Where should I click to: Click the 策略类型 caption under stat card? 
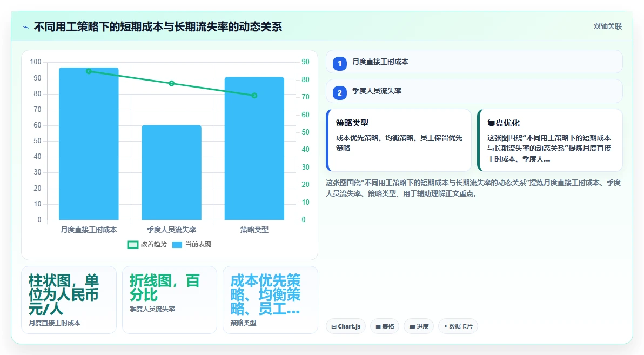pyautogui.click(x=243, y=323)
